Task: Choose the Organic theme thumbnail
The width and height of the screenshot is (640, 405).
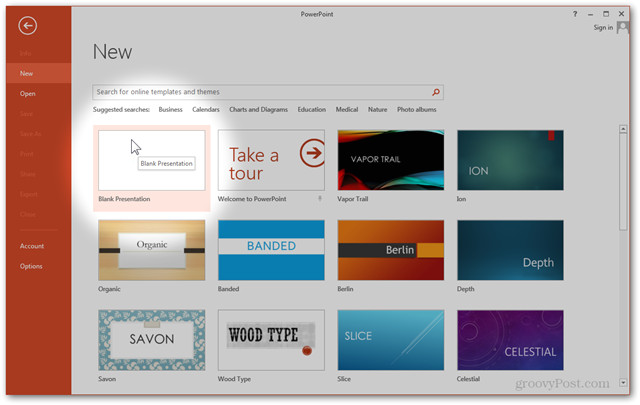Action: (x=151, y=250)
